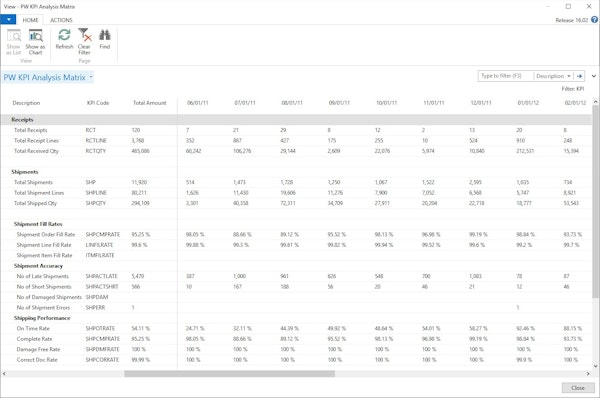Open the blue application menu dropdown
This screenshot has height=398, width=600.
(x=8, y=20)
